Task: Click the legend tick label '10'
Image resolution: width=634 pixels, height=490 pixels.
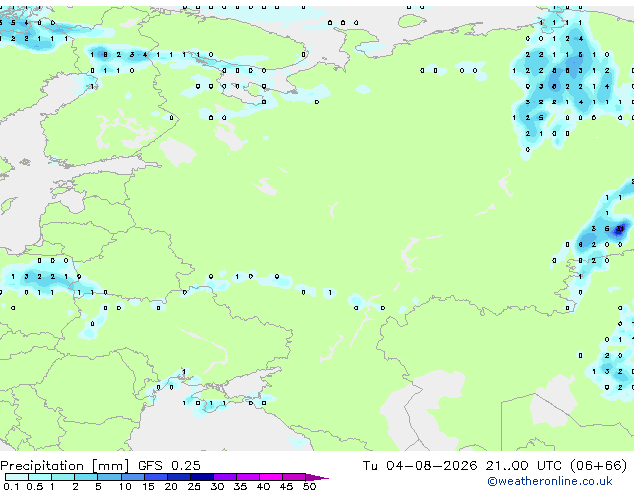Action: (x=125, y=486)
